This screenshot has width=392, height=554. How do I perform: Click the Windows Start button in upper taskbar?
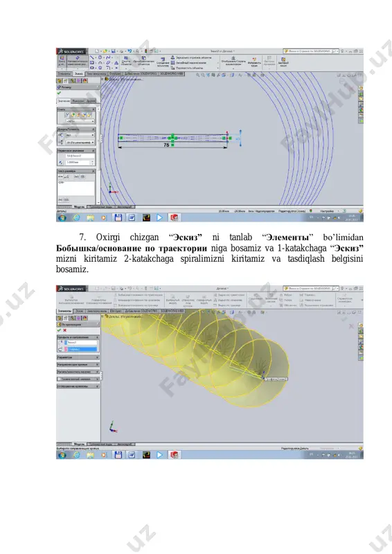[62, 217]
